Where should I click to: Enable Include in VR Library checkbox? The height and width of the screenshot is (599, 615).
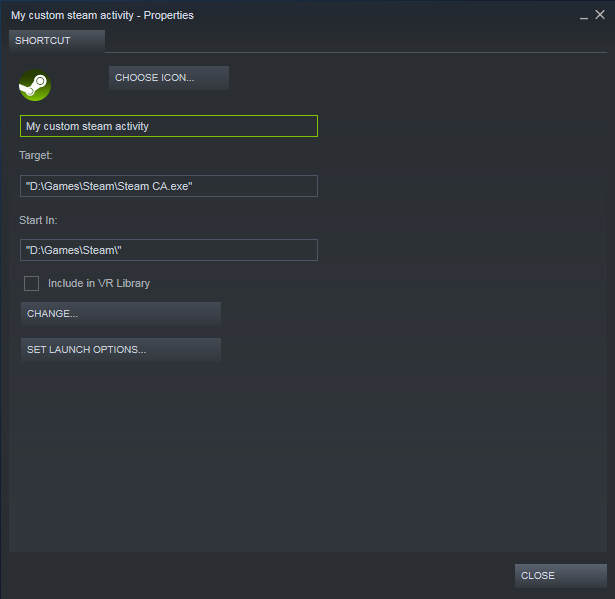31,283
